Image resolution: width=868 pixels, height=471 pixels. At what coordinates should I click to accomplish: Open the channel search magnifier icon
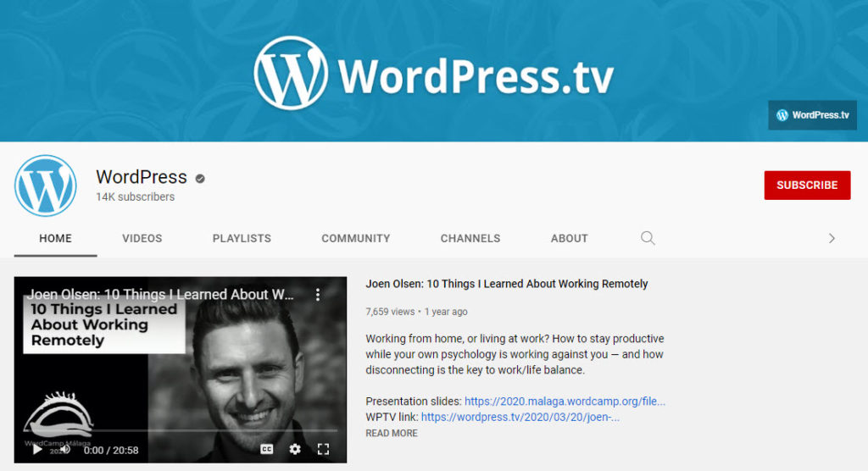[648, 238]
